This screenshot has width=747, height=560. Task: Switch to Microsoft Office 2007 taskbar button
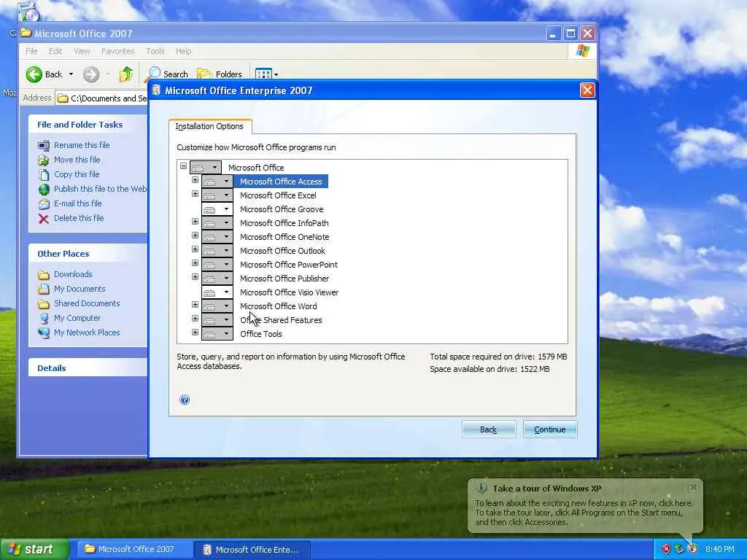point(134,550)
